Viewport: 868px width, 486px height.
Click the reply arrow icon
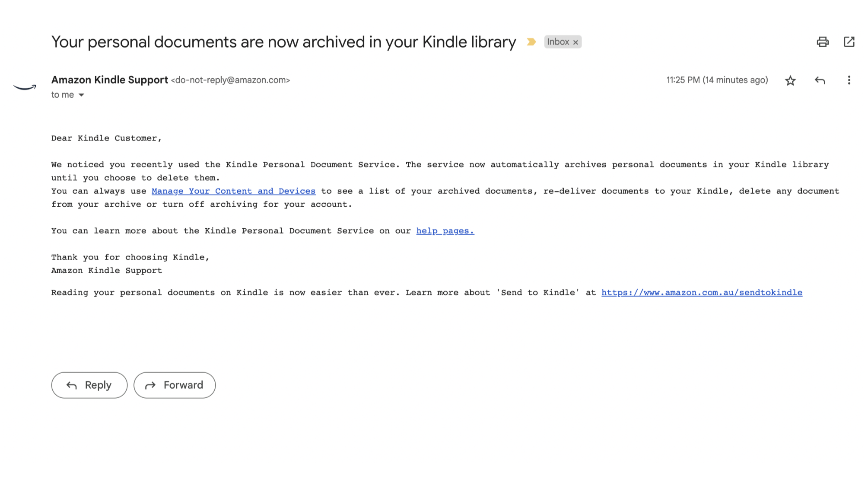[x=820, y=79]
